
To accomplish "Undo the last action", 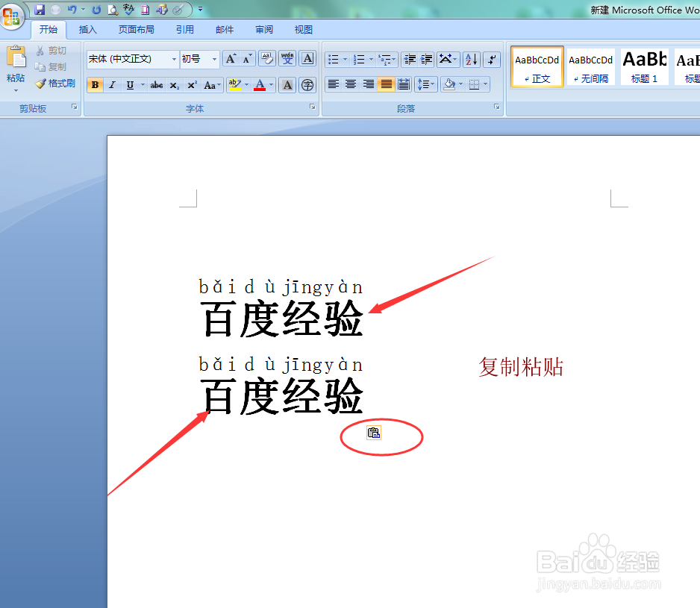I will tap(72, 10).
